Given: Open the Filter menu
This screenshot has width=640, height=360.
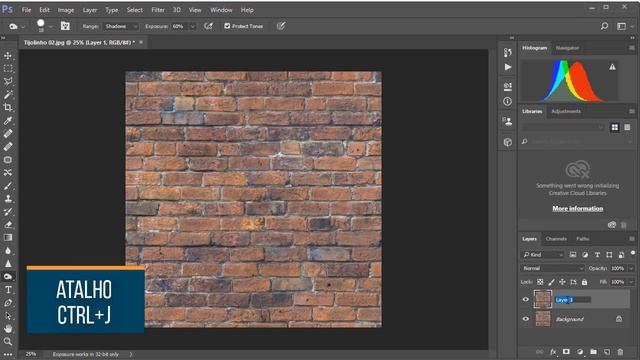Looking at the screenshot, I should [x=158, y=10].
